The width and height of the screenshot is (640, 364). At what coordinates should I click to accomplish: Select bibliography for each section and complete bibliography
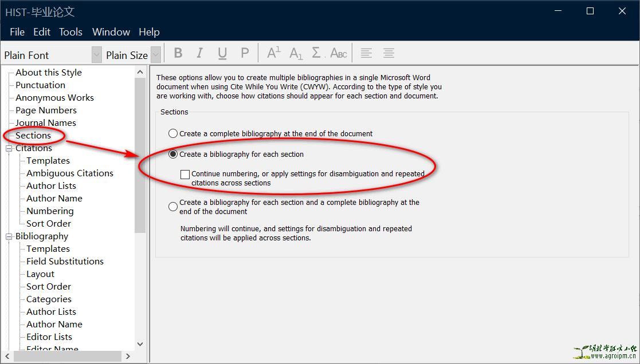click(x=173, y=207)
